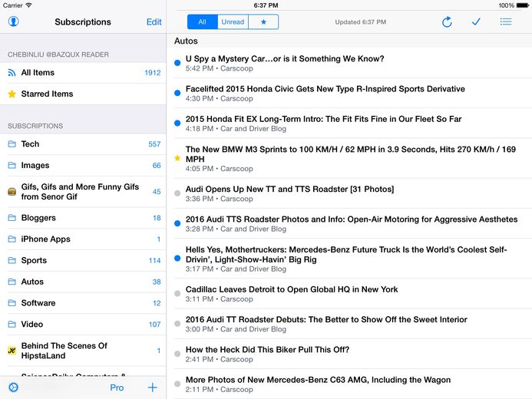532x399 pixels.
Task: Open the list view options icon
Action: (x=506, y=21)
